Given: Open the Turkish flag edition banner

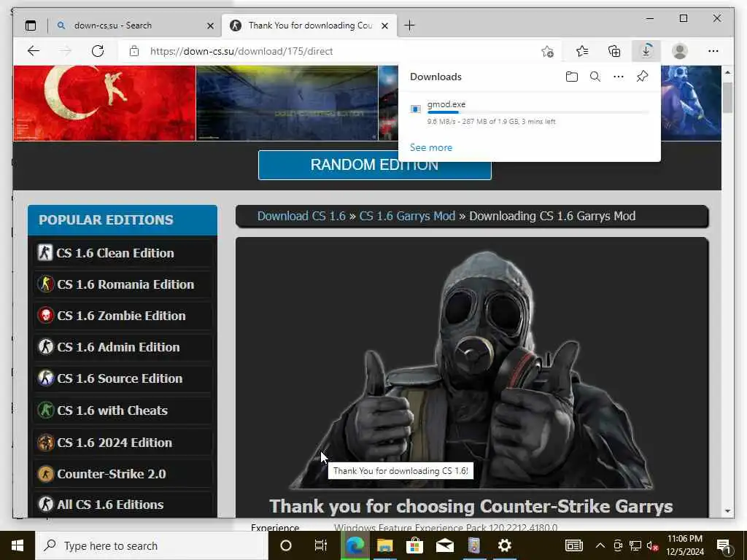Looking at the screenshot, I should pyautogui.click(x=105, y=104).
